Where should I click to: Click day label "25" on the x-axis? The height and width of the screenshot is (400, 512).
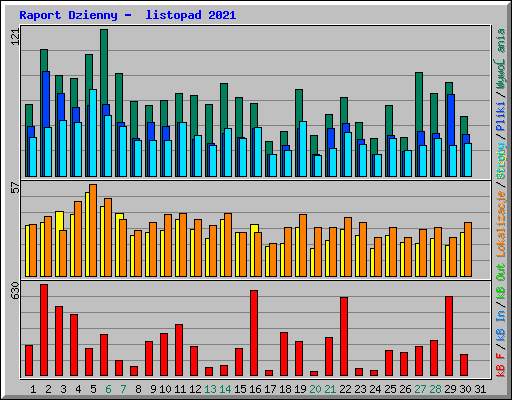(x=390, y=389)
